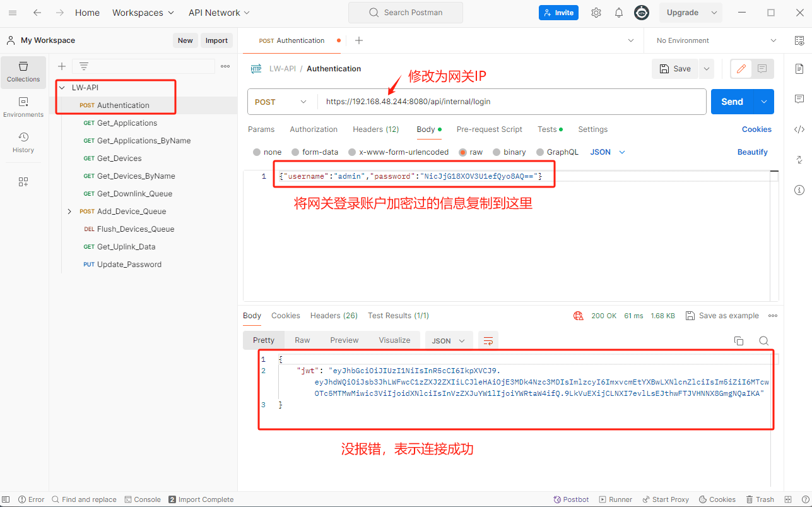Copy the response body

click(739, 341)
